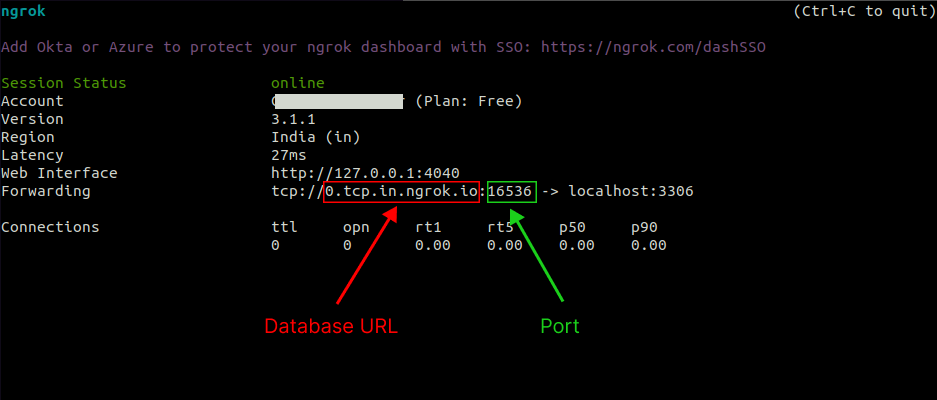The width and height of the screenshot is (937, 400).
Task: Click the 0.00 value under p50
Action: coord(577,245)
